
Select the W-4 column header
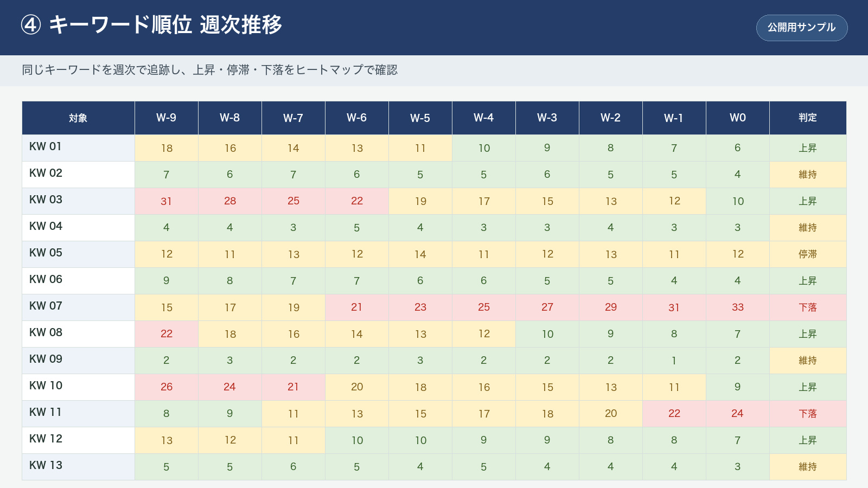click(x=484, y=118)
